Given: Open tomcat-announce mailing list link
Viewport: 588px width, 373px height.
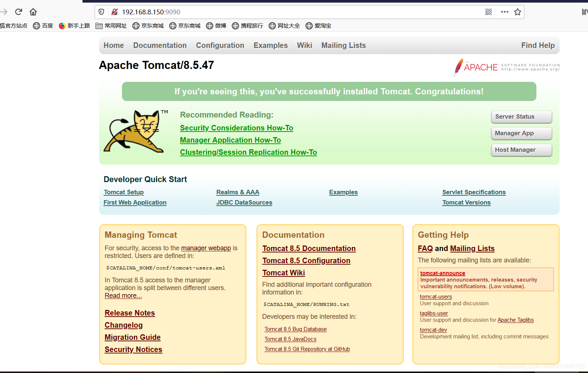Looking at the screenshot, I should click(x=442, y=273).
